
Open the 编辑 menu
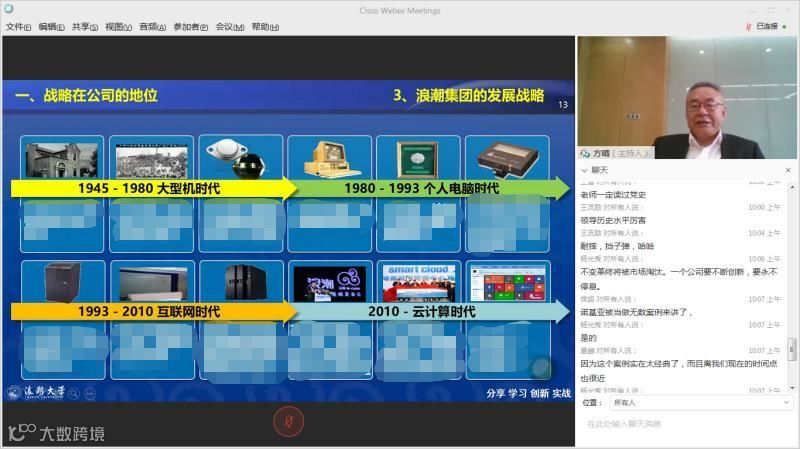pyautogui.click(x=51, y=27)
